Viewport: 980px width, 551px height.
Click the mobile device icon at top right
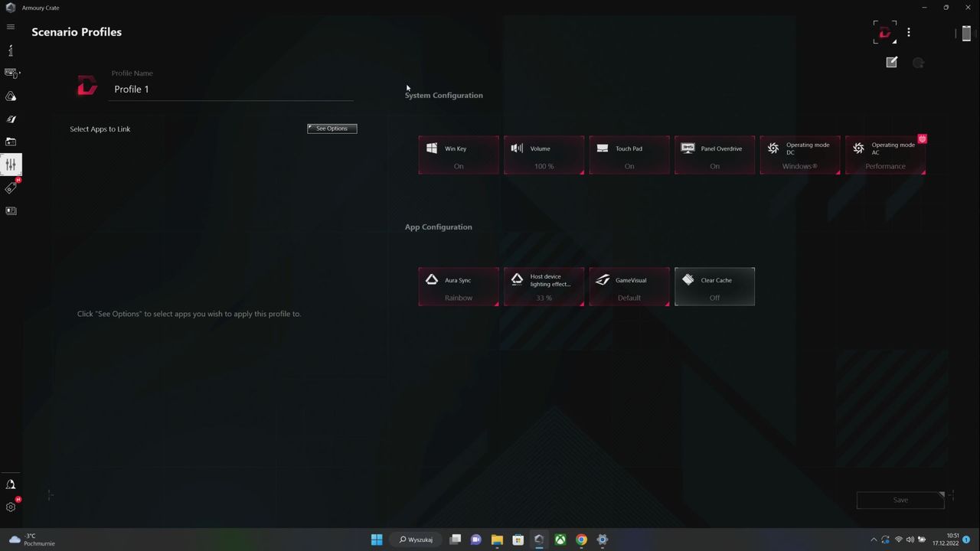(x=966, y=33)
